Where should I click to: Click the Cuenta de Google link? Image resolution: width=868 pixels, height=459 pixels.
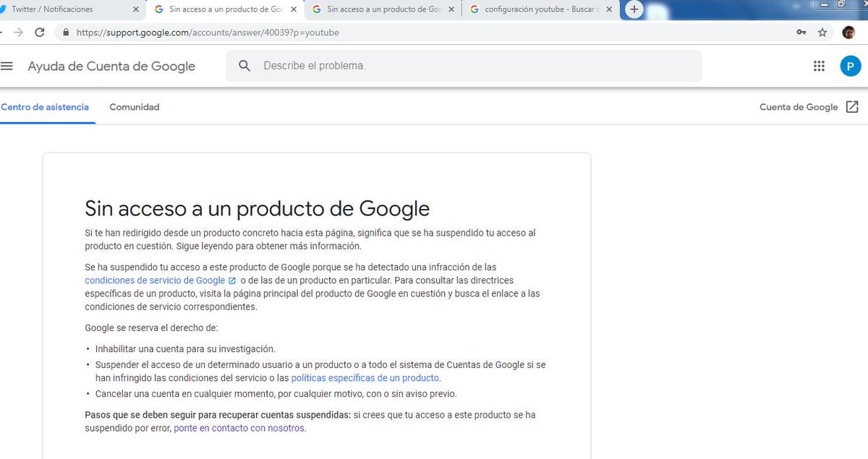pos(799,107)
